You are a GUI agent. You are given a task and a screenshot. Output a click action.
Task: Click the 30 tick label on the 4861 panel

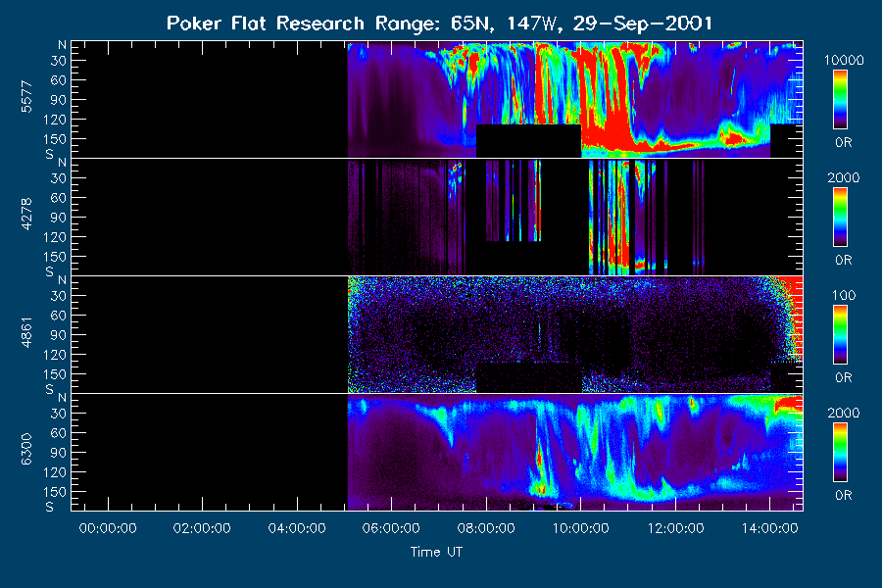(x=59, y=296)
